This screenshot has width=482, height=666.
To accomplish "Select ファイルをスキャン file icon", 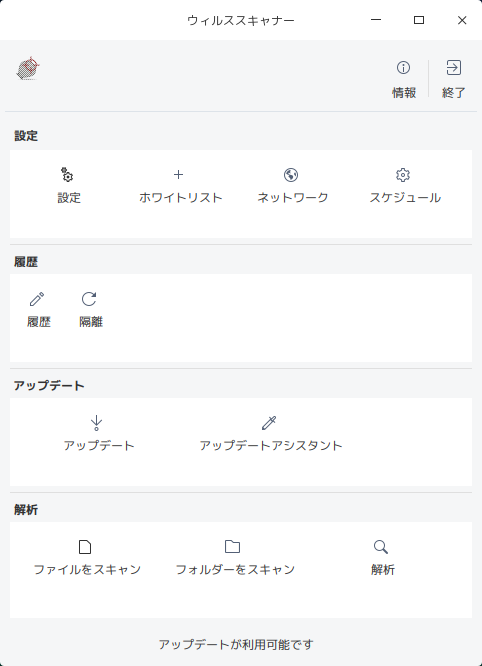I will tap(85, 547).
